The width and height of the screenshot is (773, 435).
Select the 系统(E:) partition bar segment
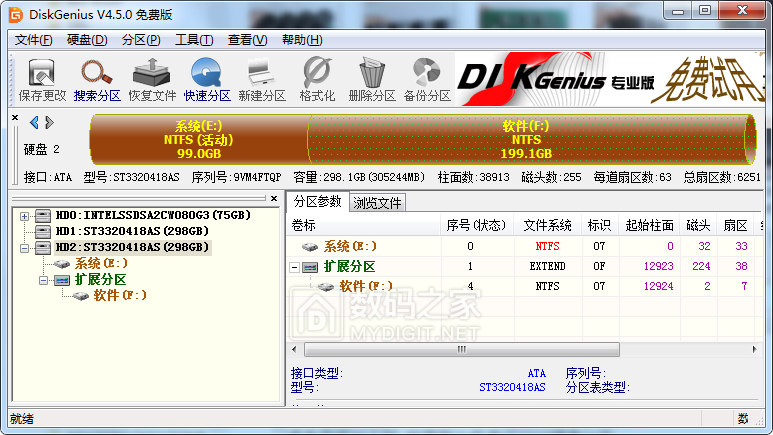(199, 140)
